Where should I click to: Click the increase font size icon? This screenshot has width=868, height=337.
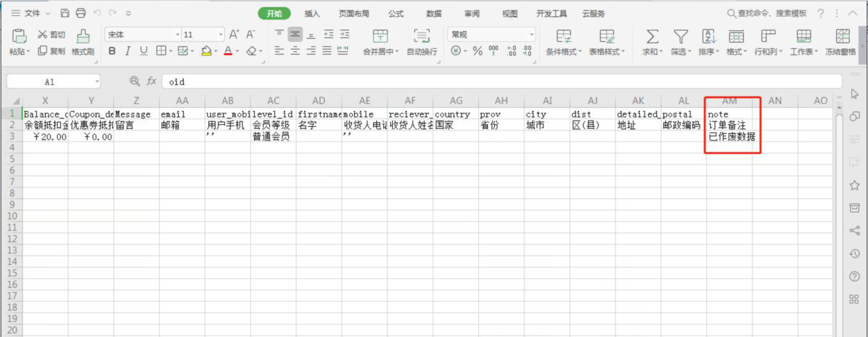pos(235,34)
